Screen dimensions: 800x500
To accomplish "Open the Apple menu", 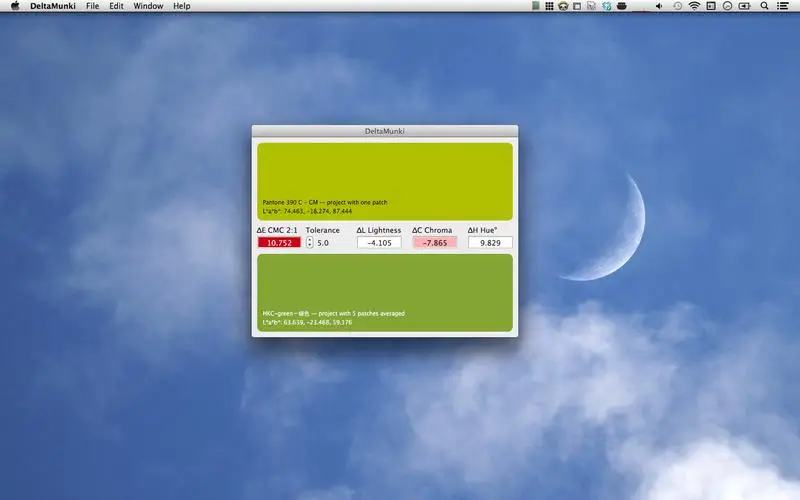I will 15,6.
